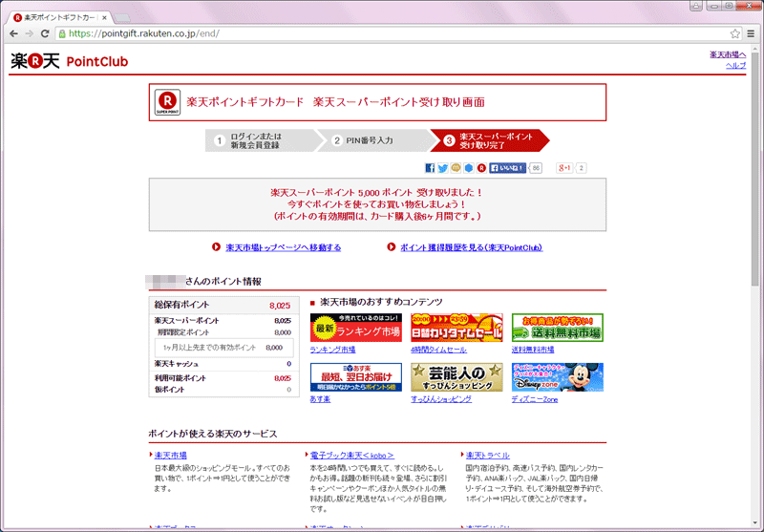Open the 電子ブック楽天<kobo> link
The image size is (764, 532).
(x=351, y=456)
